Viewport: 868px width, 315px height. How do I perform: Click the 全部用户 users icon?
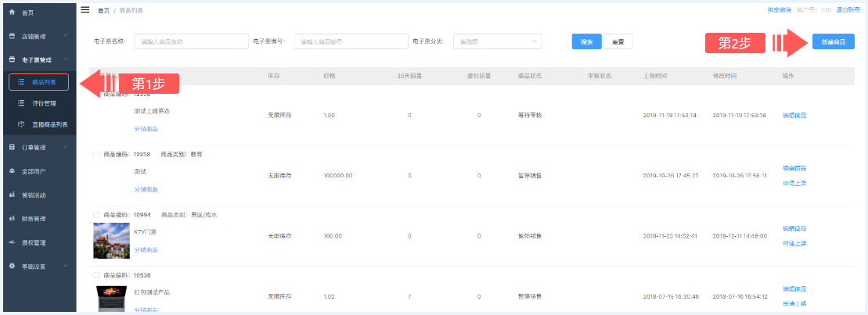[x=12, y=170]
